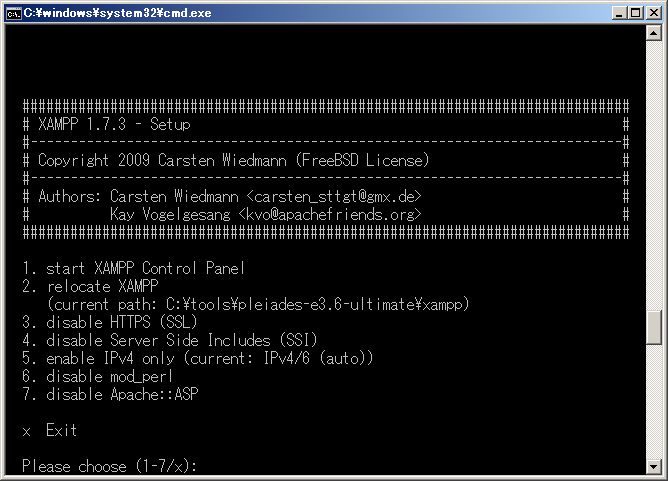The width and height of the screenshot is (668, 481).
Task: Click option '1. start XAMPP Control Panel'
Action: 133,268
